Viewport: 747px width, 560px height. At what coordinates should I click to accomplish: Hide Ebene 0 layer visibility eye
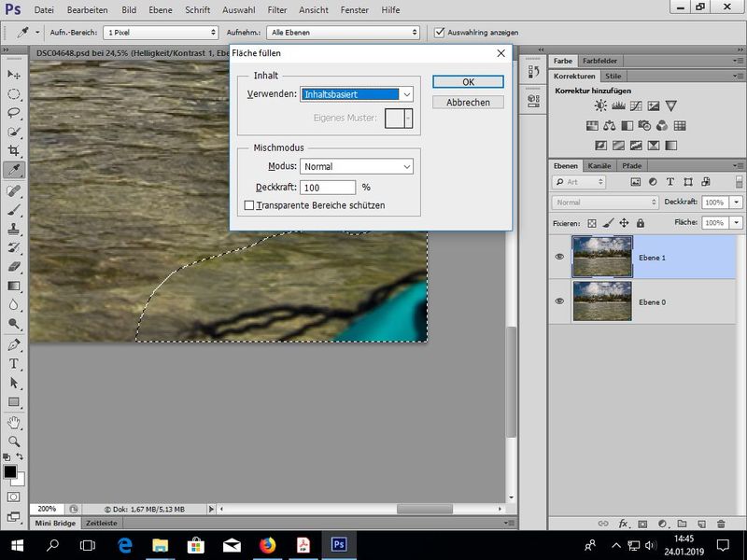coord(559,301)
